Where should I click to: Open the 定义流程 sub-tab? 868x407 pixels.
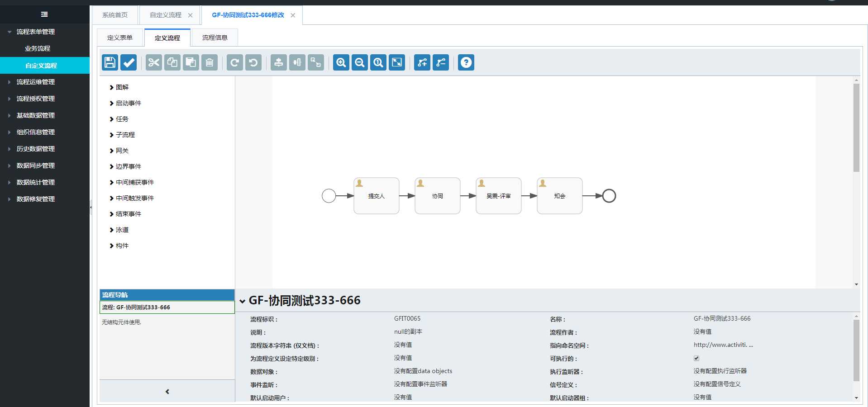tap(167, 38)
